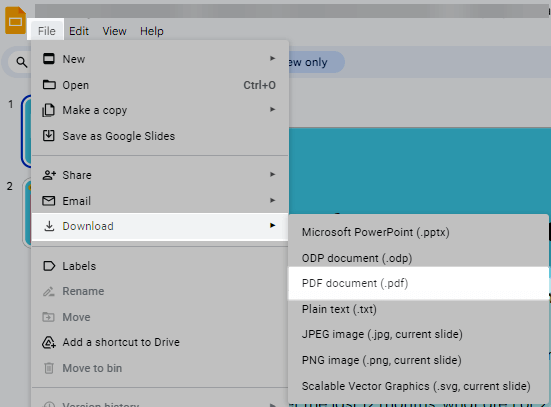Click the Rename menu entry
551x407 pixels.
tap(160, 291)
